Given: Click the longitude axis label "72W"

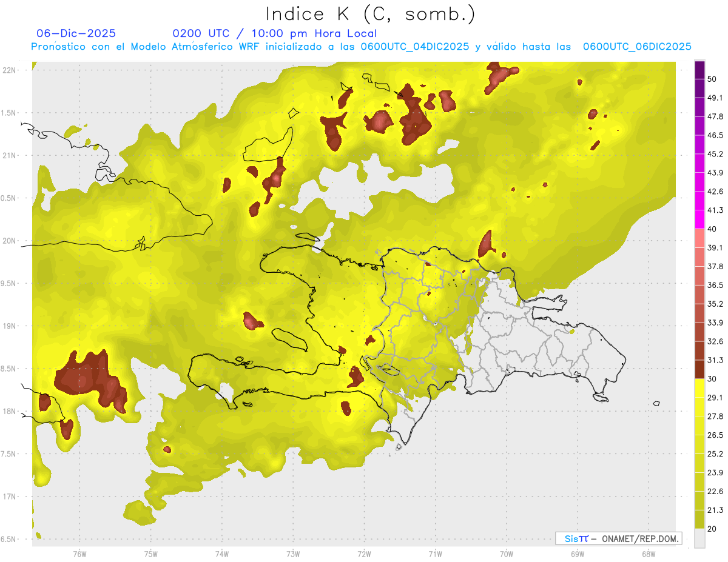Looking at the screenshot, I should click(x=364, y=554).
